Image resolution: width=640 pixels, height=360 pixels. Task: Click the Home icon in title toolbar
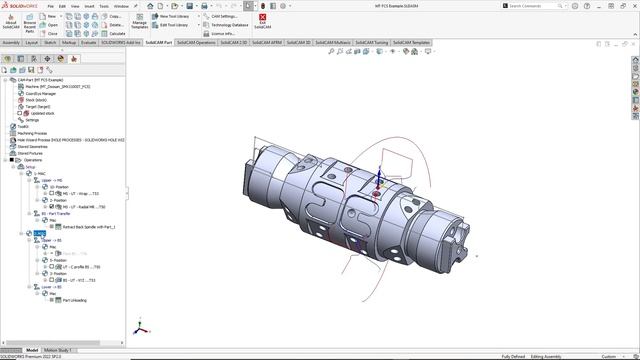[150, 6]
